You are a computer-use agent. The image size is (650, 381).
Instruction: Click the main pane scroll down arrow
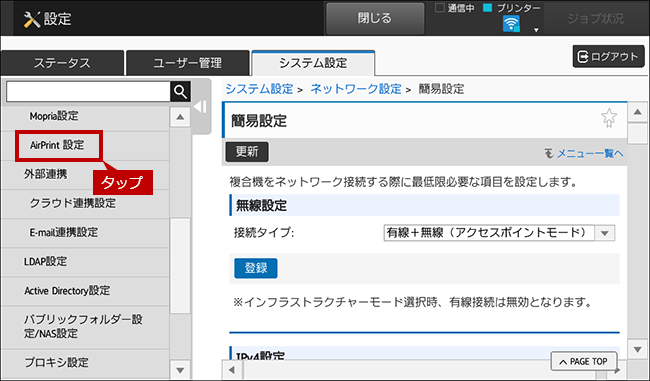(x=637, y=349)
